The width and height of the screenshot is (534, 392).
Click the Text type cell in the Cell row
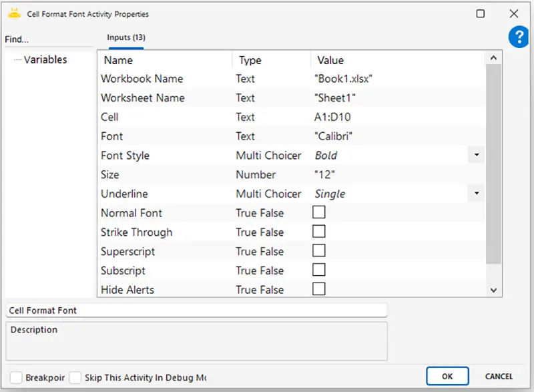click(245, 117)
